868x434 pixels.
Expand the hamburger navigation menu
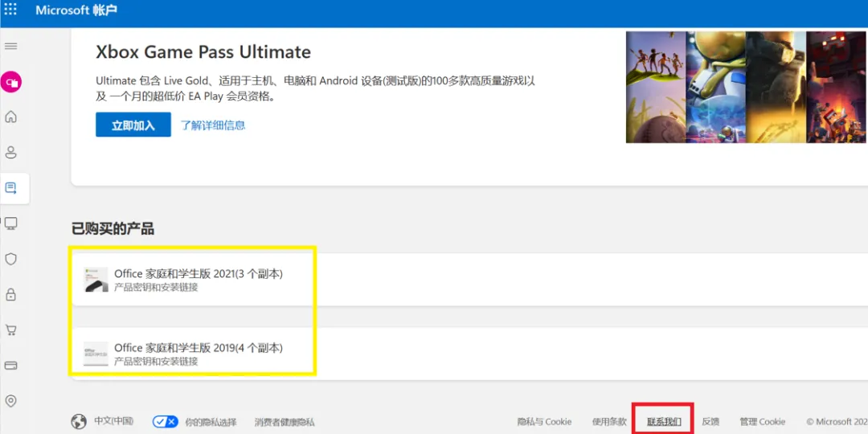(x=10, y=46)
